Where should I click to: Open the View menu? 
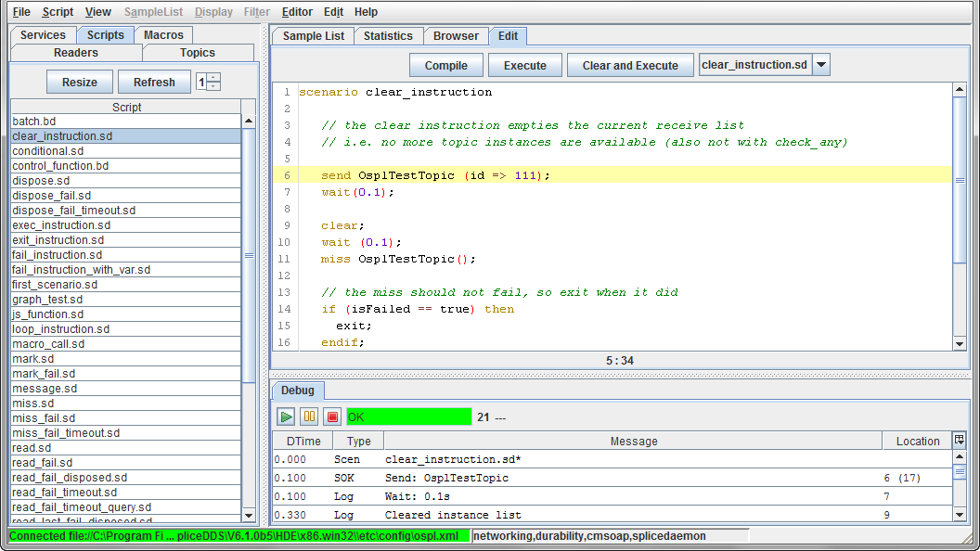tap(98, 12)
